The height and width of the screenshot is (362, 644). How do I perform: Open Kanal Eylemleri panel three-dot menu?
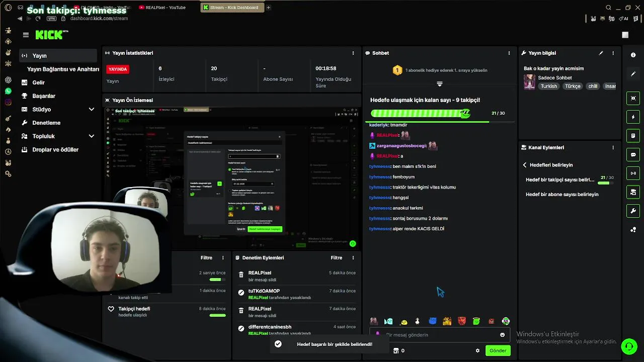point(613,148)
